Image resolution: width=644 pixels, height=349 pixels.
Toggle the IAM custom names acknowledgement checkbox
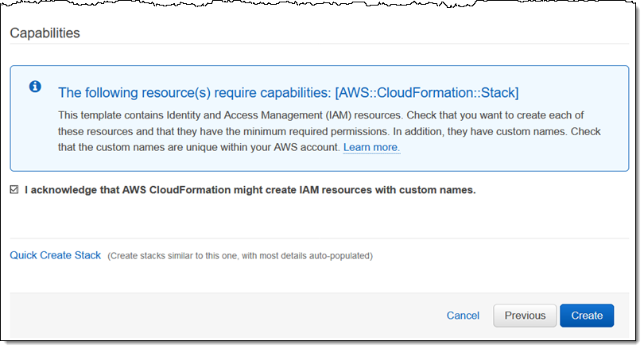14,190
